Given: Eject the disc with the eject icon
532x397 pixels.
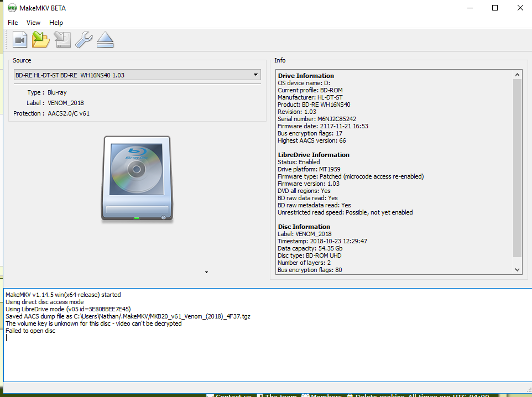Looking at the screenshot, I should [x=105, y=40].
